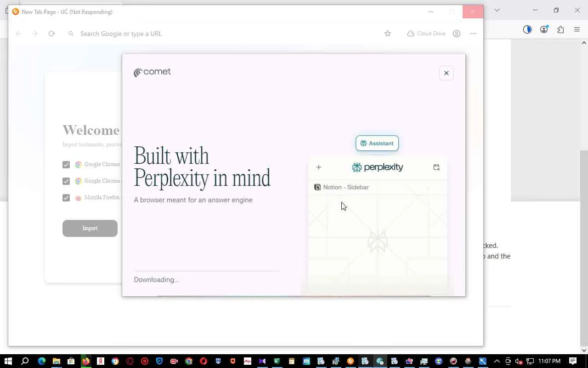Open the Firefox hamburger application menu
The height and width of the screenshot is (368, 588).
[577, 29]
